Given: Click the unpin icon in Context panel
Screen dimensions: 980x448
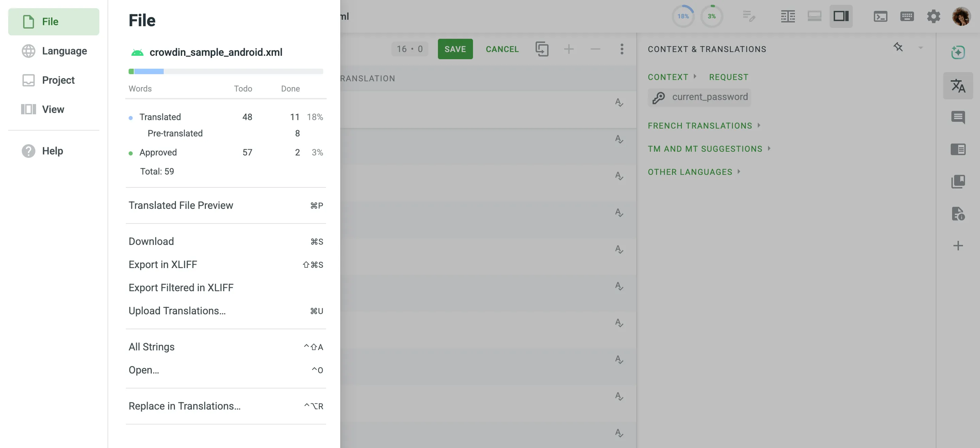Looking at the screenshot, I should (898, 47).
